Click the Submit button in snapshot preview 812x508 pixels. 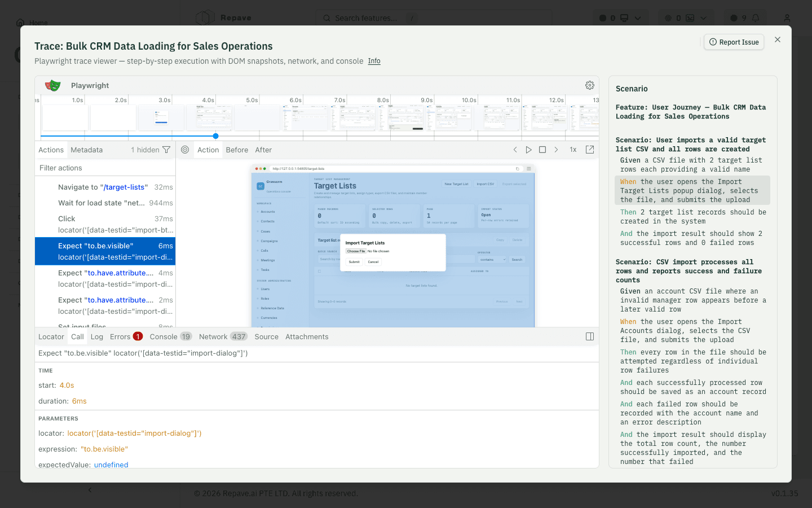click(x=354, y=262)
